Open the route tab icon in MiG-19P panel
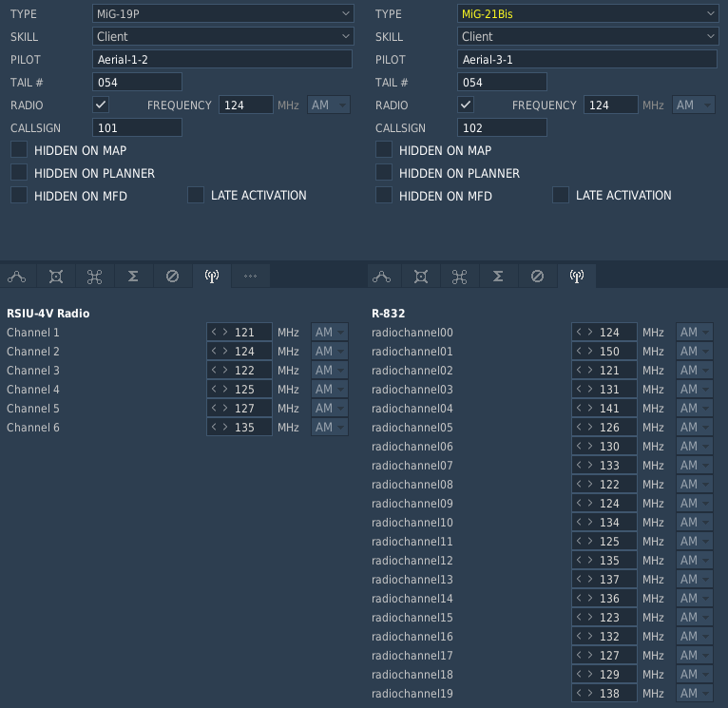The height and width of the screenshot is (708, 728). point(17,277)
